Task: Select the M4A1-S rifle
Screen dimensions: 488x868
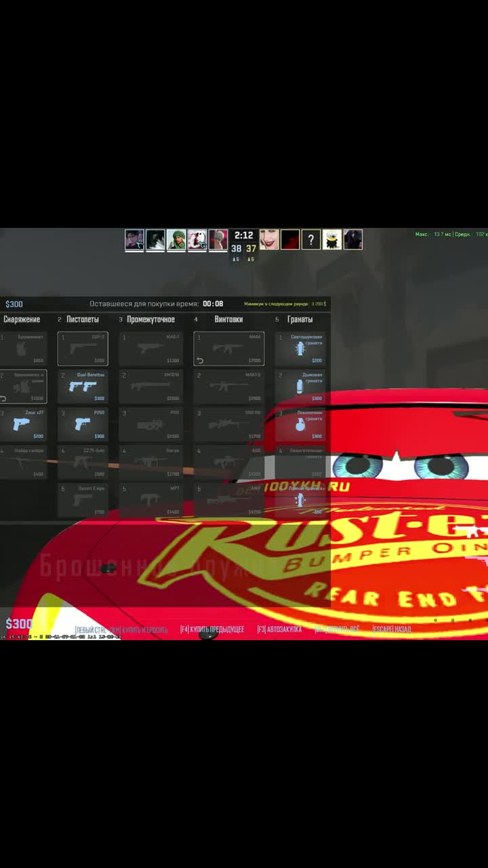Action: [x=228, y=387]
